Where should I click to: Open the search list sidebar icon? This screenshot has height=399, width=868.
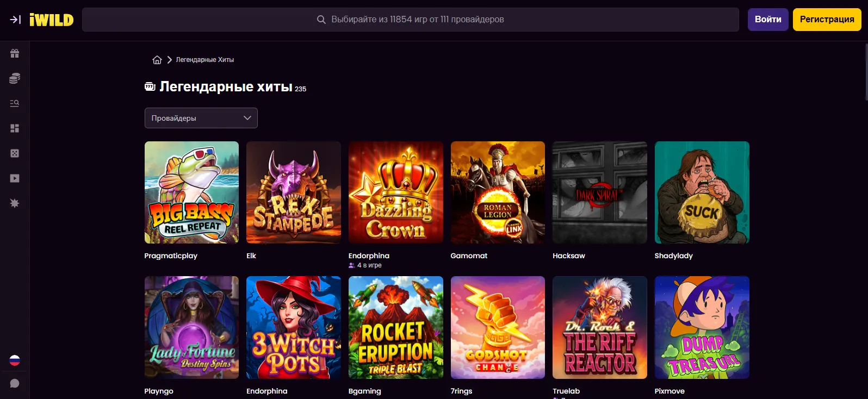15,103
